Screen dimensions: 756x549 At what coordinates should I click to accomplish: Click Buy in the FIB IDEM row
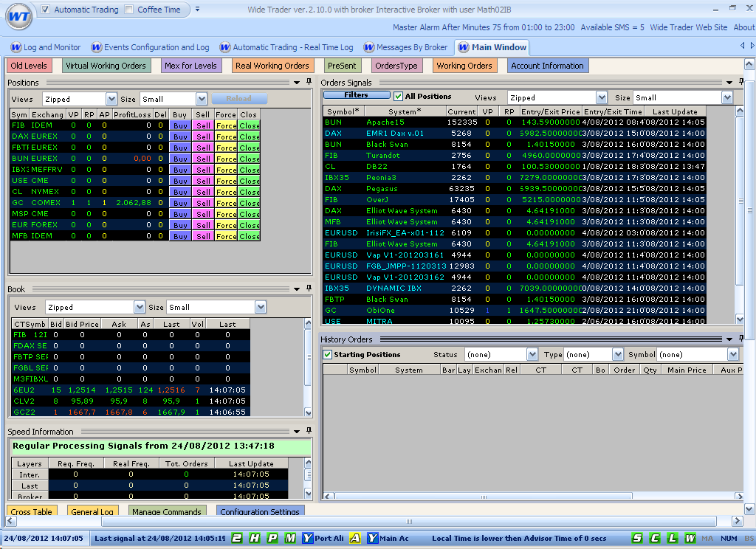(x=180, y=125)
